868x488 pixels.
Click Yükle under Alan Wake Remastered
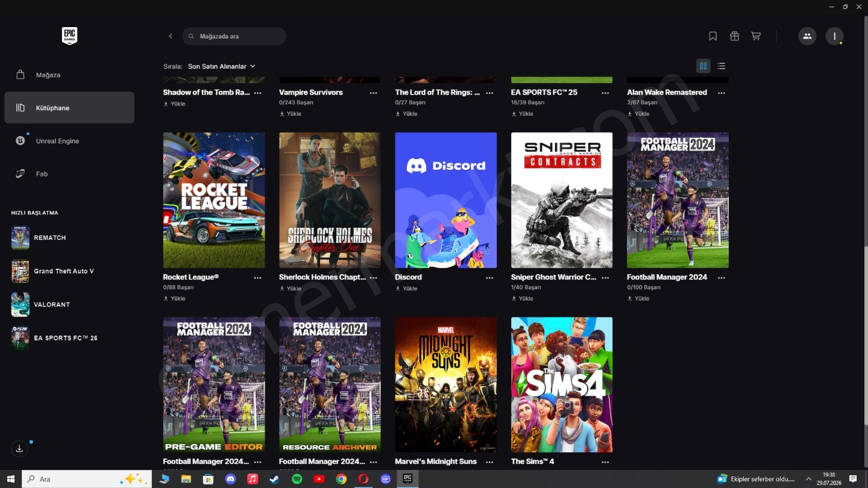638,114
